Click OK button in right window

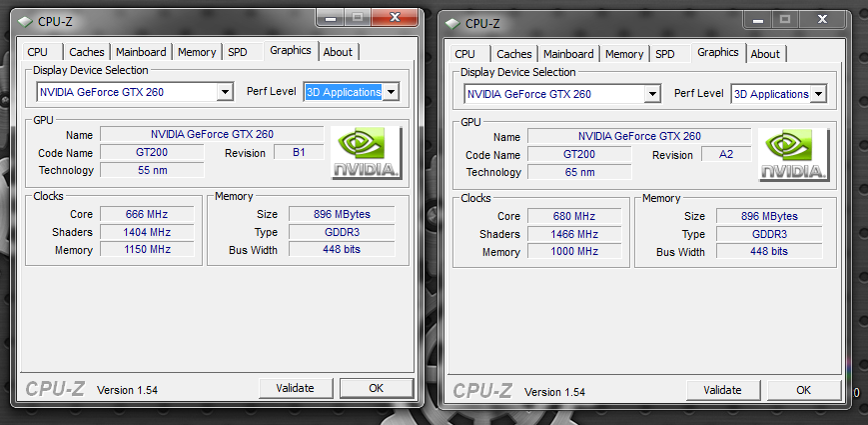[x=803, y=389]
